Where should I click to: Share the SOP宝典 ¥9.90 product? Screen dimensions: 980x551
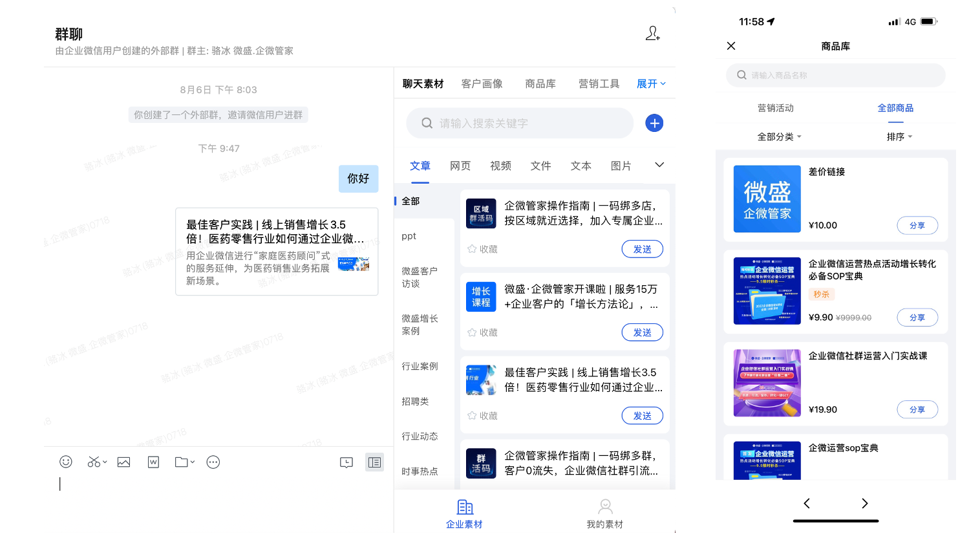click(917, 318)
